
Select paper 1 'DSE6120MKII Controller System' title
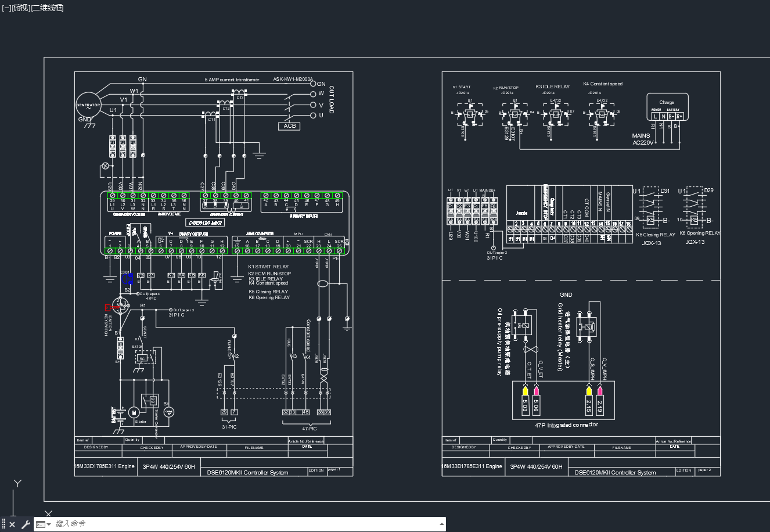point(248,472)
